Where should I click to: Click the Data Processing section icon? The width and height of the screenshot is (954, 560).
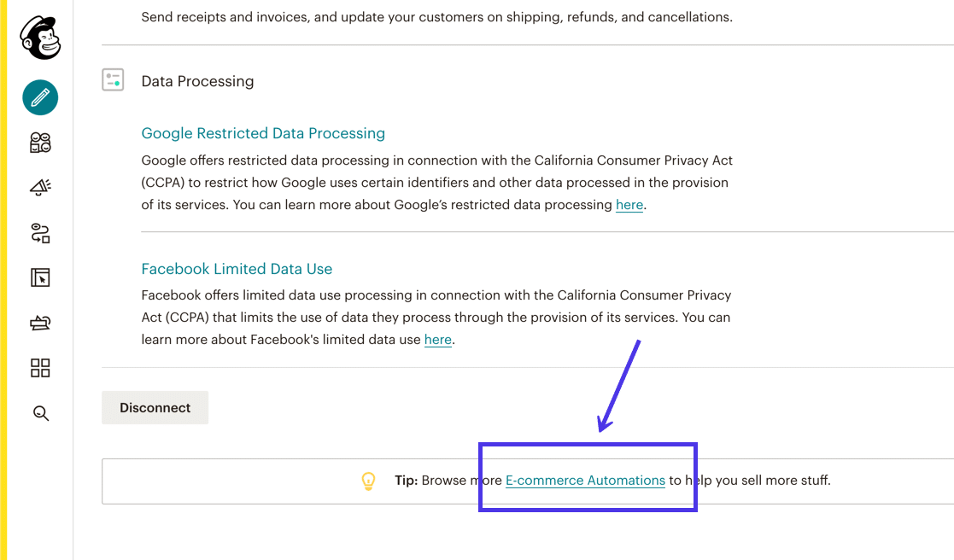point(113,80)
